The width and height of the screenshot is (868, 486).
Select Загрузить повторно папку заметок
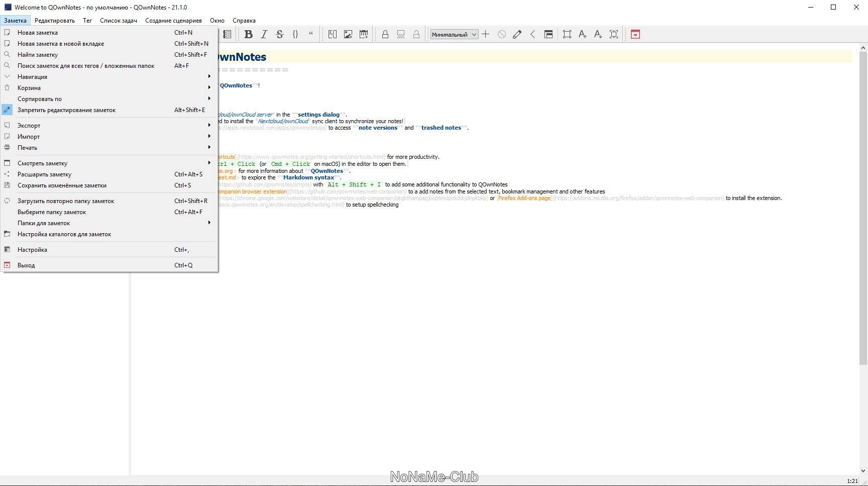point(110,201)
